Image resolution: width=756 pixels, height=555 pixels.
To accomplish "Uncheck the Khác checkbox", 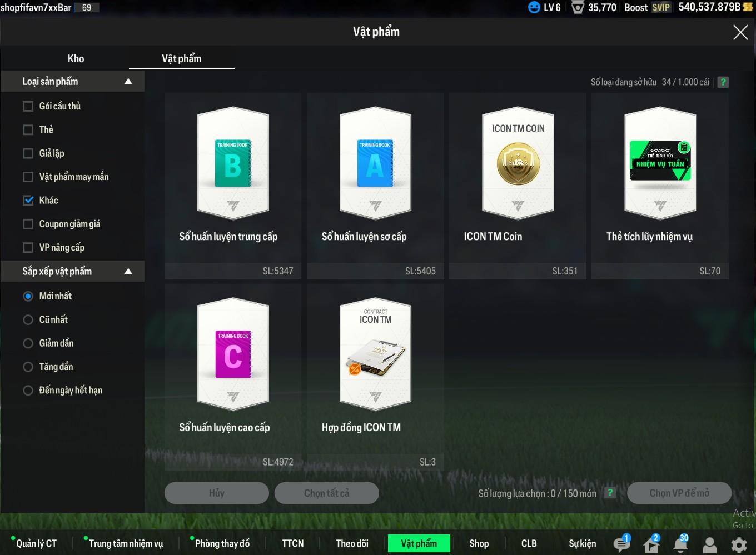I will [x=28, y=201].
